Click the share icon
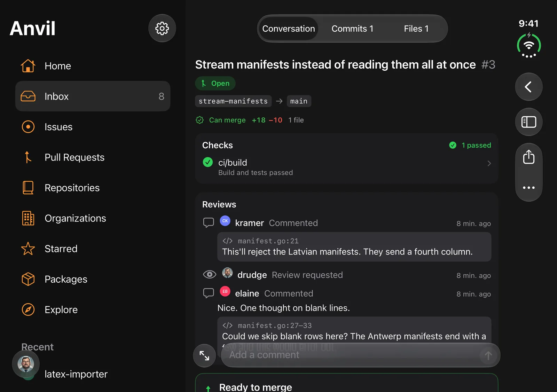The image size is (557, 392). (x=528, y=157)
